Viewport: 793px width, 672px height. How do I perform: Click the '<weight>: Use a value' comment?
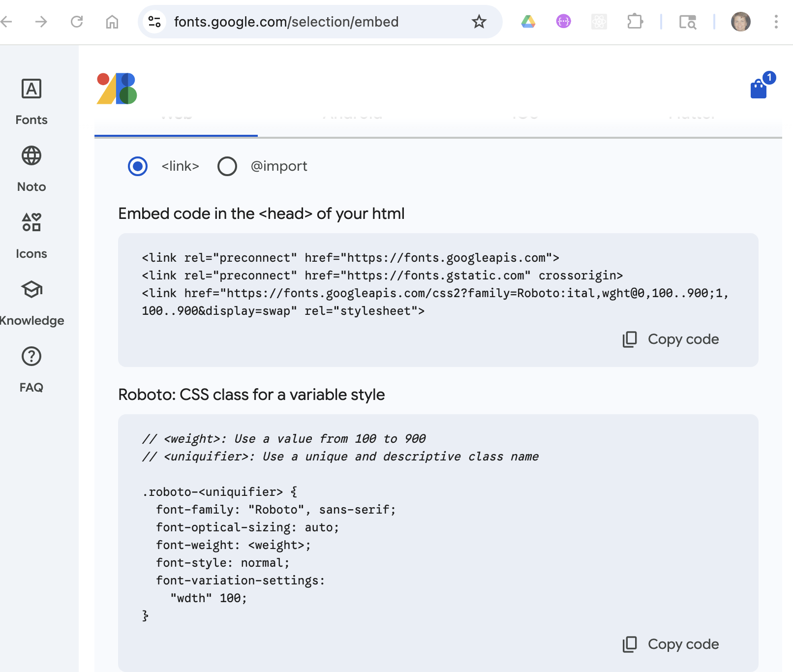pyautogui.click(x=284, y=439)
